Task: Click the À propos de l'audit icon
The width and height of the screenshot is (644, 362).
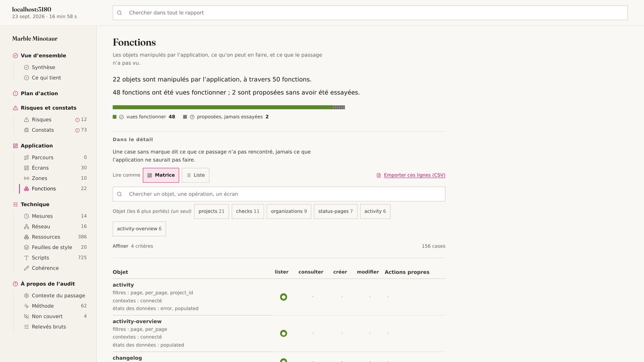Action: click(15, 284)
